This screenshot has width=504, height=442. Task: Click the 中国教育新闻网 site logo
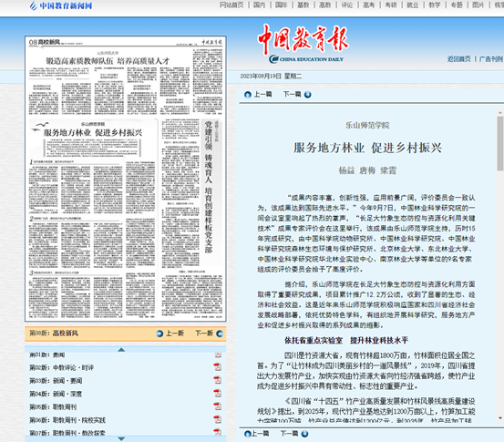pyautogui.click(x=61, y=5)
